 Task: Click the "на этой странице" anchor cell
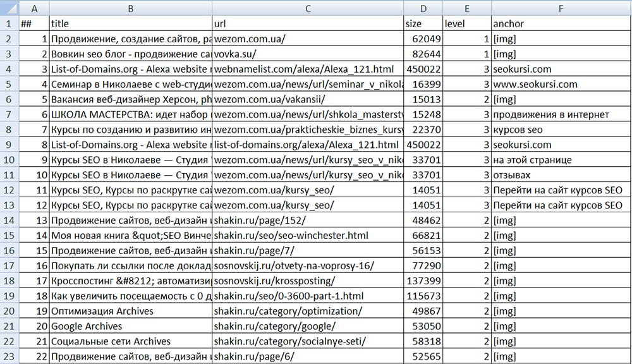(x=561, y=160)
